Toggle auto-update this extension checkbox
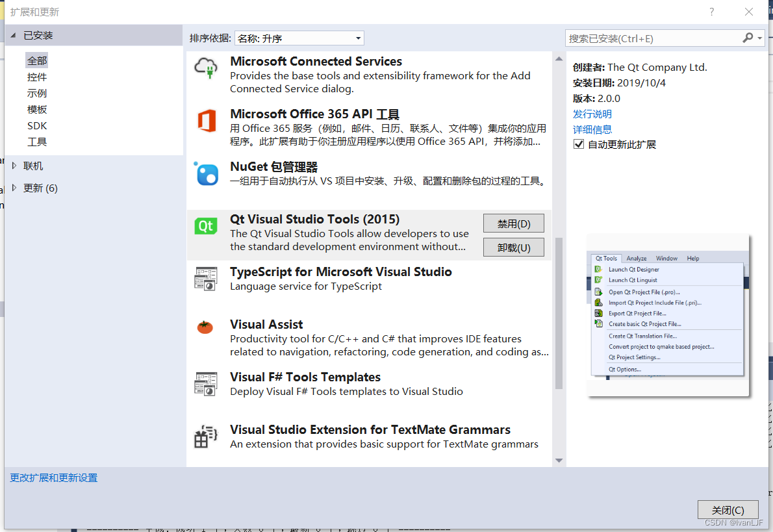The image size is (773, 532). coord(579,144)
